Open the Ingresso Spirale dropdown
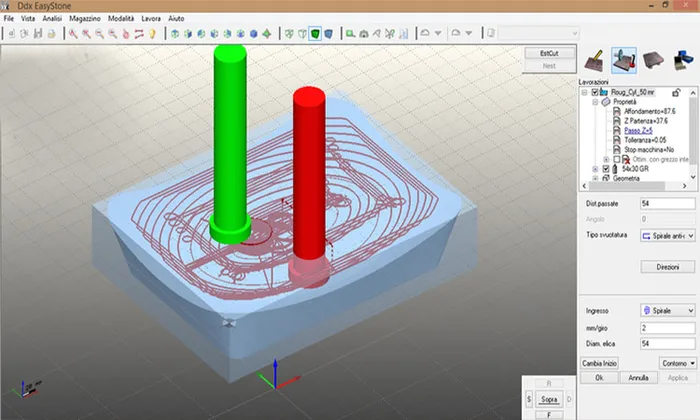 point(668,310)
